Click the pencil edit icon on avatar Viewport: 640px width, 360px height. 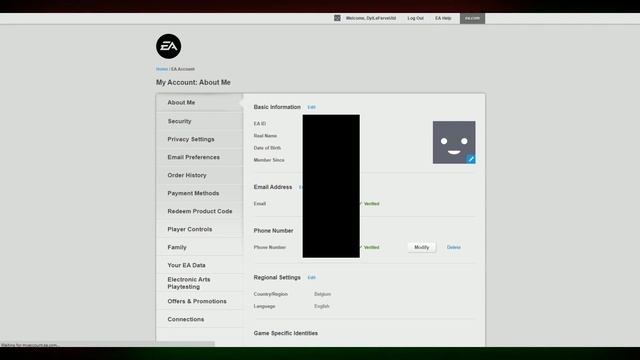pyautogui.click(x=471, y=159)
